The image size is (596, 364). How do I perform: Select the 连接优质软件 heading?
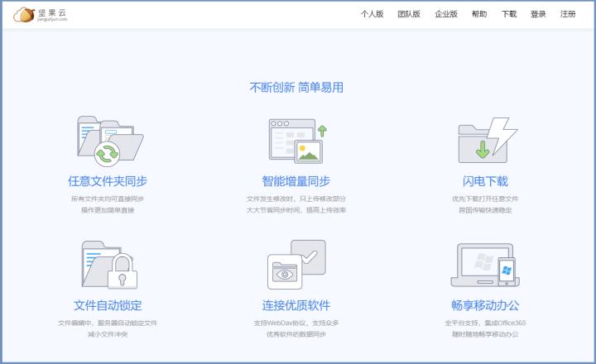coord(296,305)
